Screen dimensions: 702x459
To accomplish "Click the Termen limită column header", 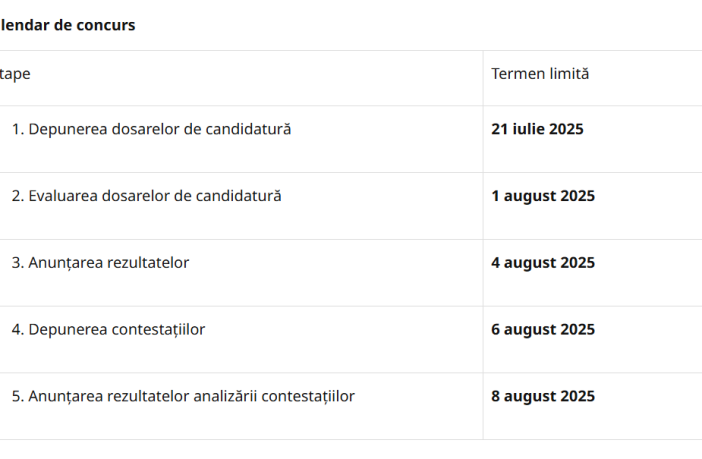I will coord(540,74).
